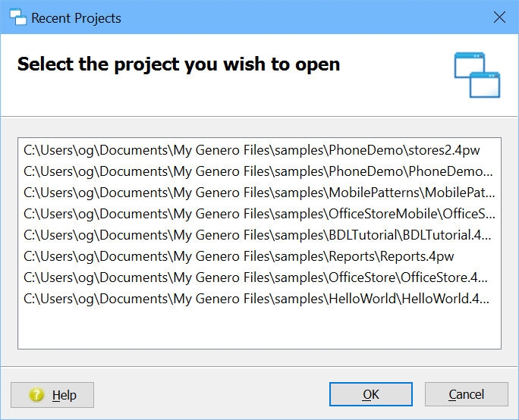Click the word Help on the Help button
The width and height of the screenshot is (519, 420).
coord(64,395)
